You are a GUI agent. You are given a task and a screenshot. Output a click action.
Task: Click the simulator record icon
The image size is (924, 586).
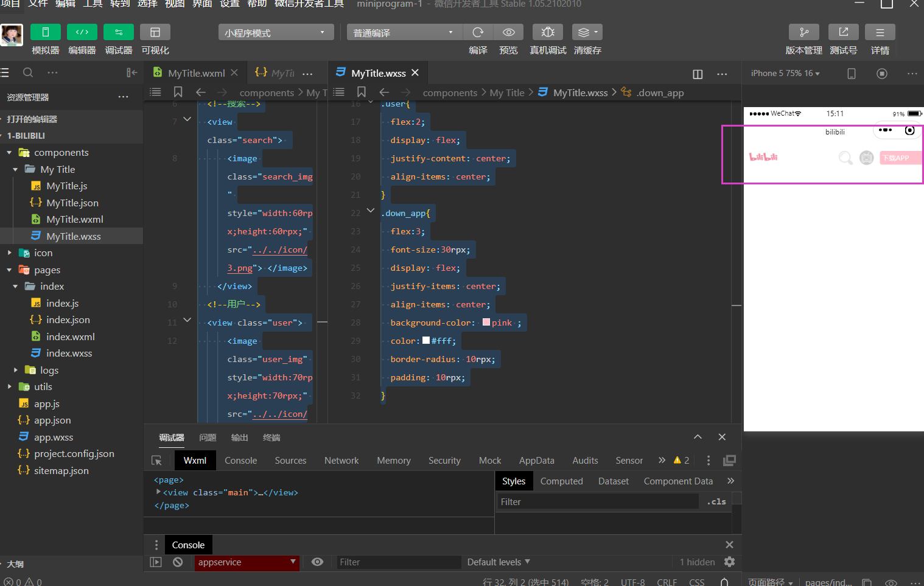[882, 74]
